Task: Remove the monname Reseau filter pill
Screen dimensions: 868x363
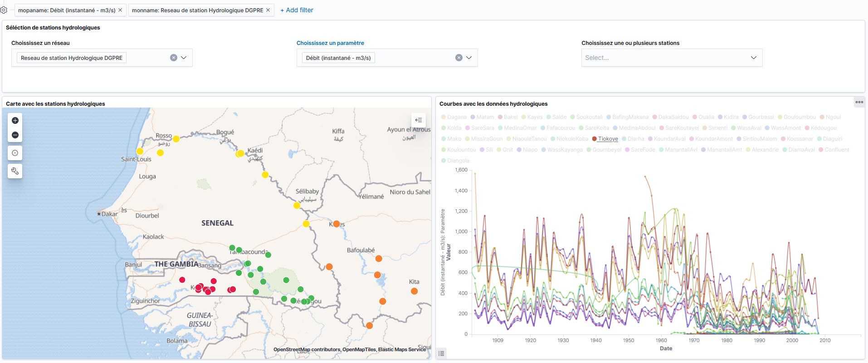Action: pos(268,10)
